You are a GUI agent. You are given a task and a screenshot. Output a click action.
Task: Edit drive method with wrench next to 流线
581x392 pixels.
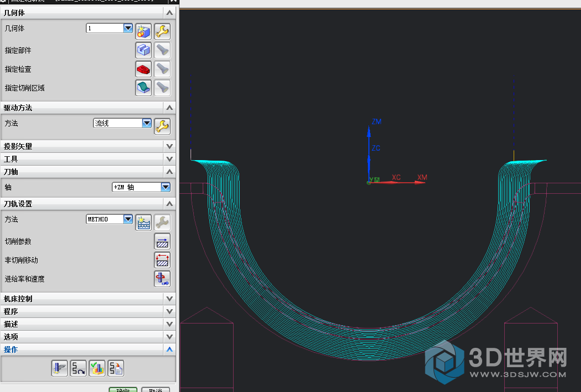[162, 126]
